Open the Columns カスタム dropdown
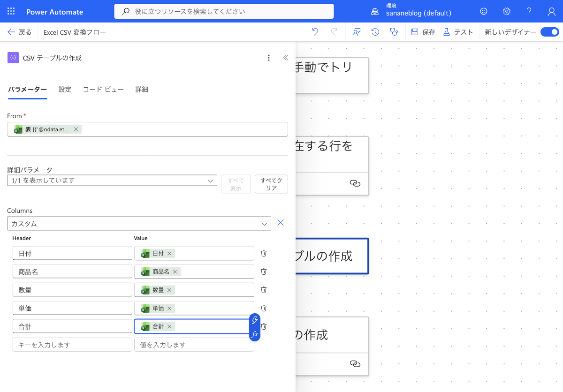The width and height of the screenshot is (563, 392). click(139, 224)
